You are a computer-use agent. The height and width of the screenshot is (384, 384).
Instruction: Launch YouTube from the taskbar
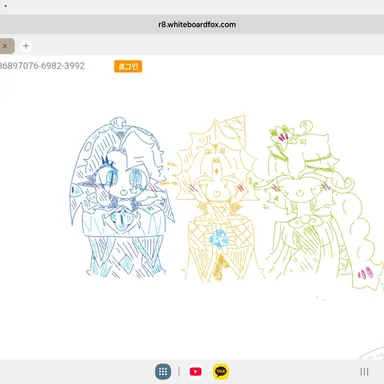point(195,372)
